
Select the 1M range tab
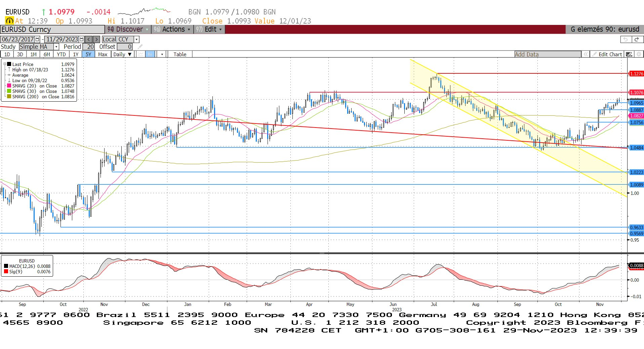pyautogui.click(x=33, y=54)
